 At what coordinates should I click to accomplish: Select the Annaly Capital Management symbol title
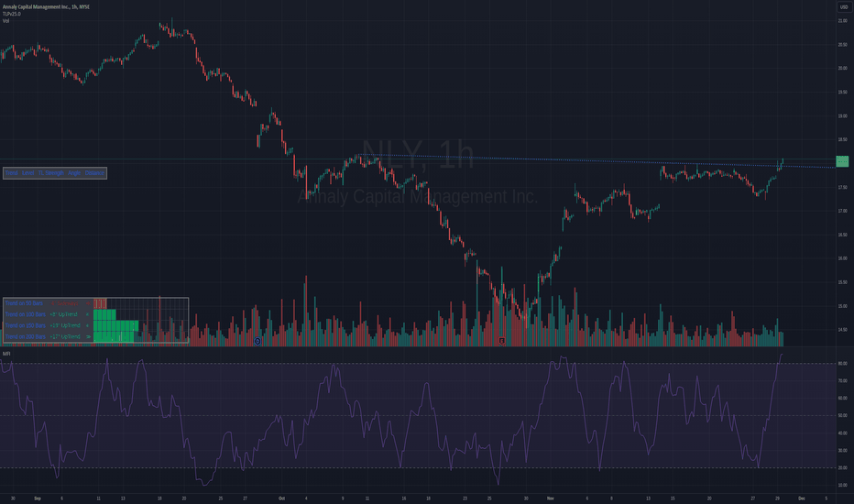coord(46,7)
